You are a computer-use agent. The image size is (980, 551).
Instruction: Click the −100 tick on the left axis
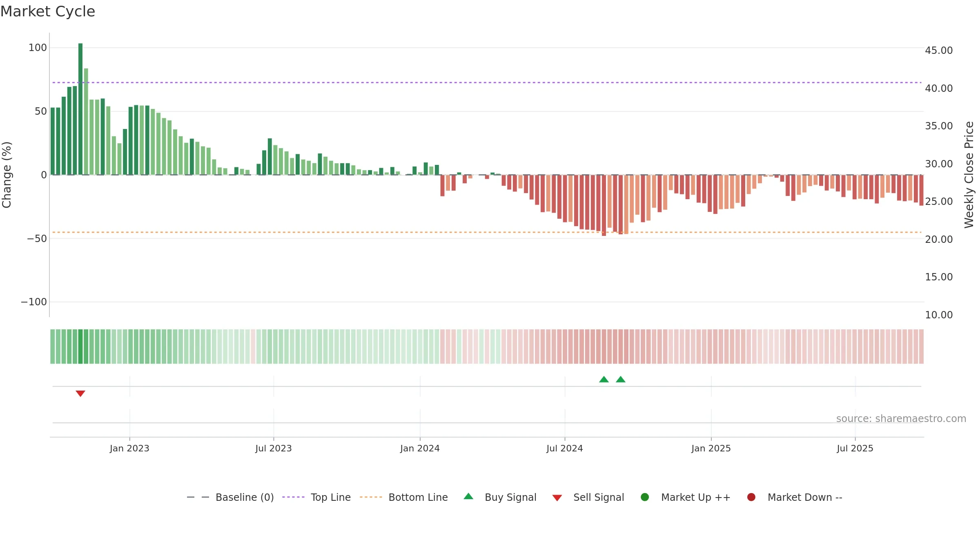coord(34,302)
